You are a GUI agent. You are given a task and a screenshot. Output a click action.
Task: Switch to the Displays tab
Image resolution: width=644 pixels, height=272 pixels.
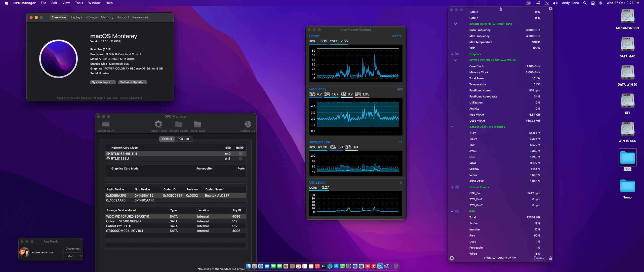point(76,17)
